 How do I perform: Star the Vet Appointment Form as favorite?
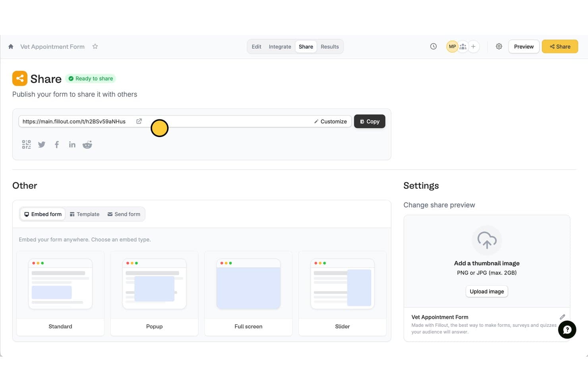[x=95, y=46]
